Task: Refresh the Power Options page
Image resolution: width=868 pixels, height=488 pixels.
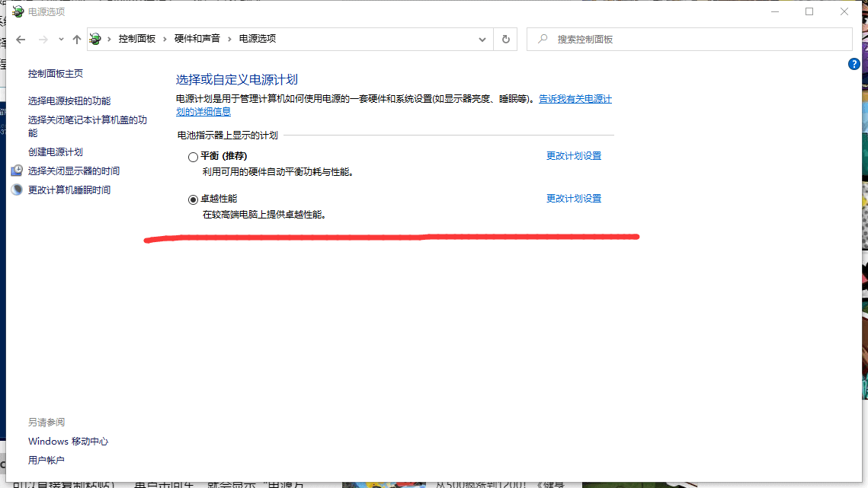Action: (505, 40)
